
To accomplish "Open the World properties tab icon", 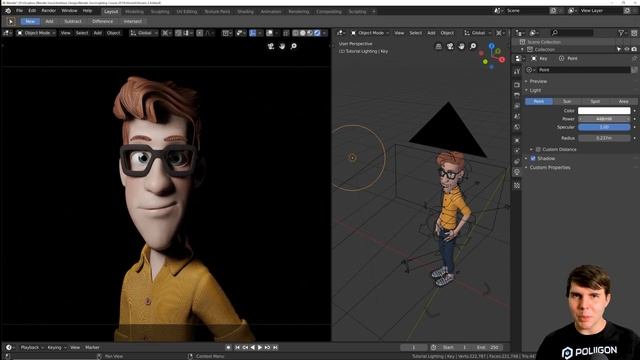I will click(x=517, y=127).
